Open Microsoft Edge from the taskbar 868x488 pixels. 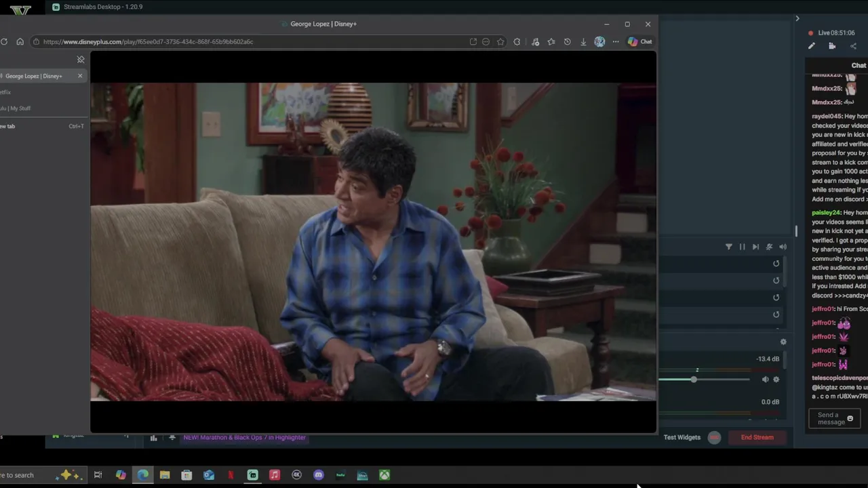(x=143, y=475)
